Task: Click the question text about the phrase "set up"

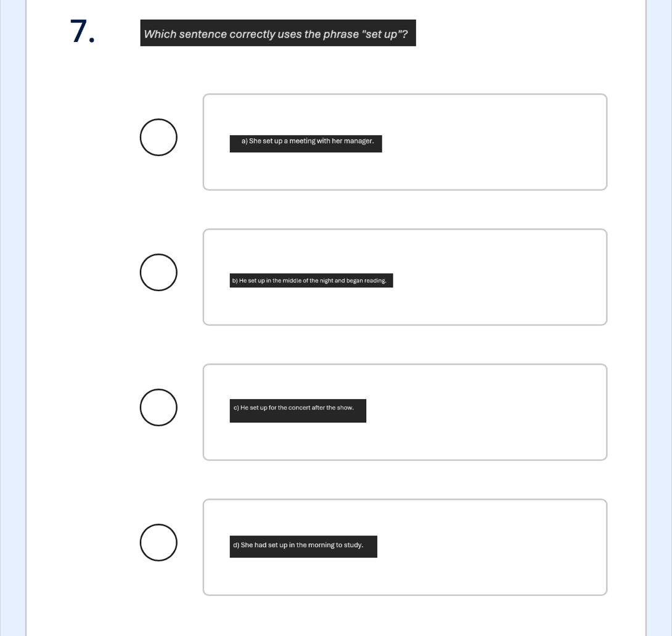Action: click(x=276, y=34)
